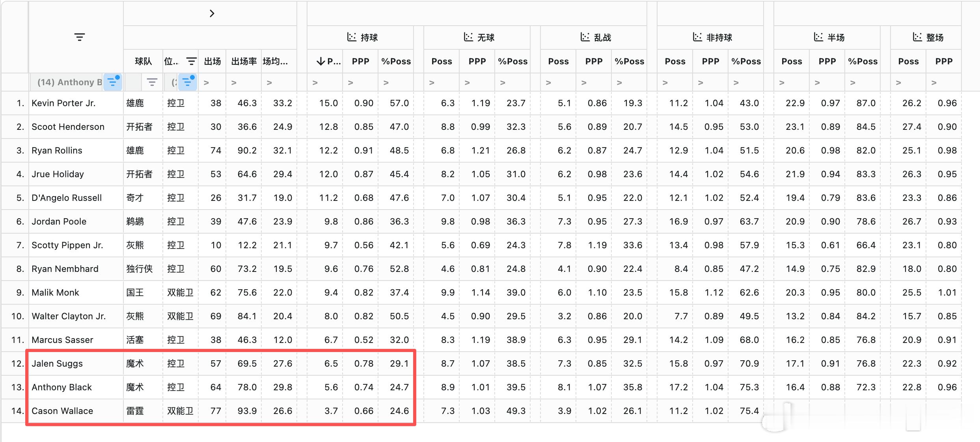
Task: Open the scatter chart icon beside 乱战
Action: 585,37
